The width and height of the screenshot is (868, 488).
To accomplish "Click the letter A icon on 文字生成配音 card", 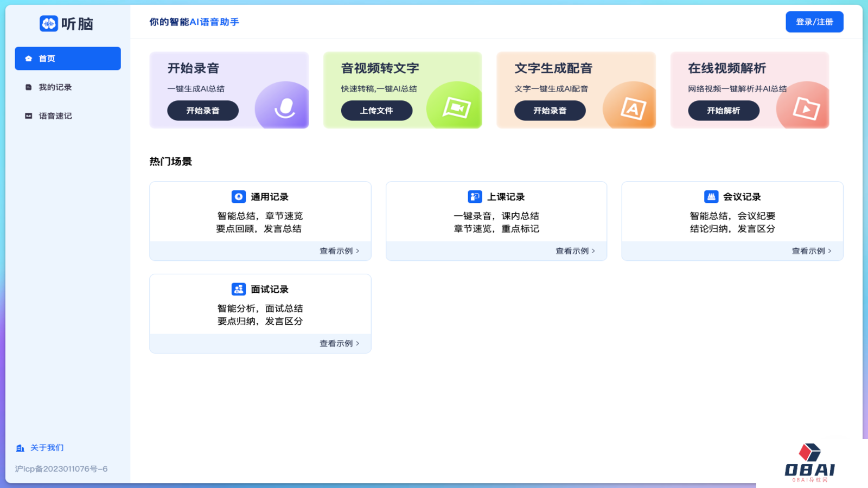I will click(x=633, y=108).
